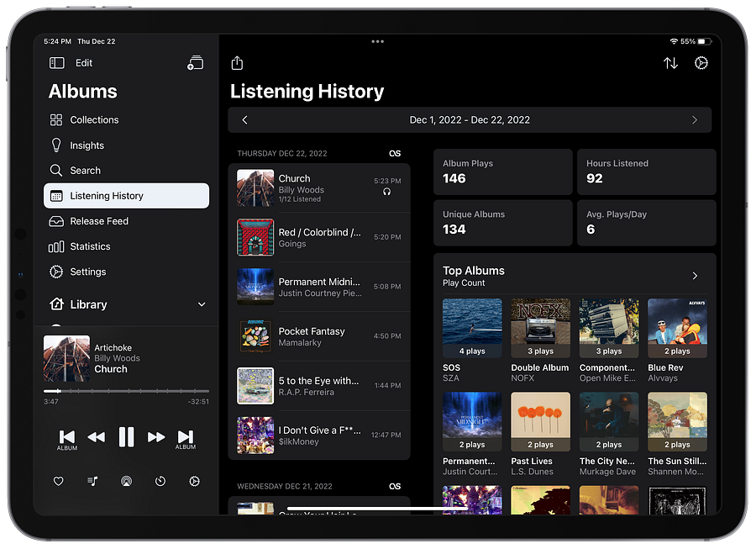Image resolution: width=756 pixels, height=549 pixels.
Task: Open the options gear icon top right
Action: point(701,63)
